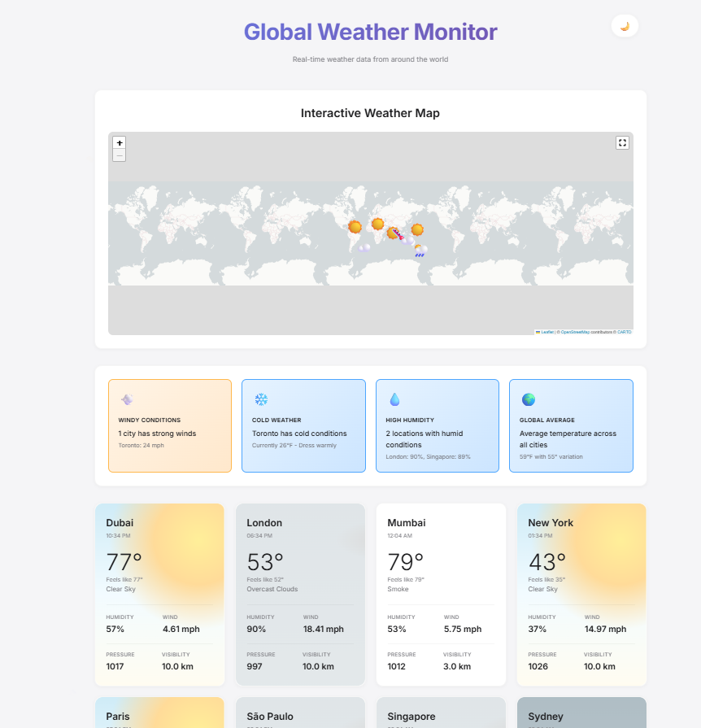Click the Global Weather Monitor title
This screenshot has width=701, height=728.
[371, 32]
